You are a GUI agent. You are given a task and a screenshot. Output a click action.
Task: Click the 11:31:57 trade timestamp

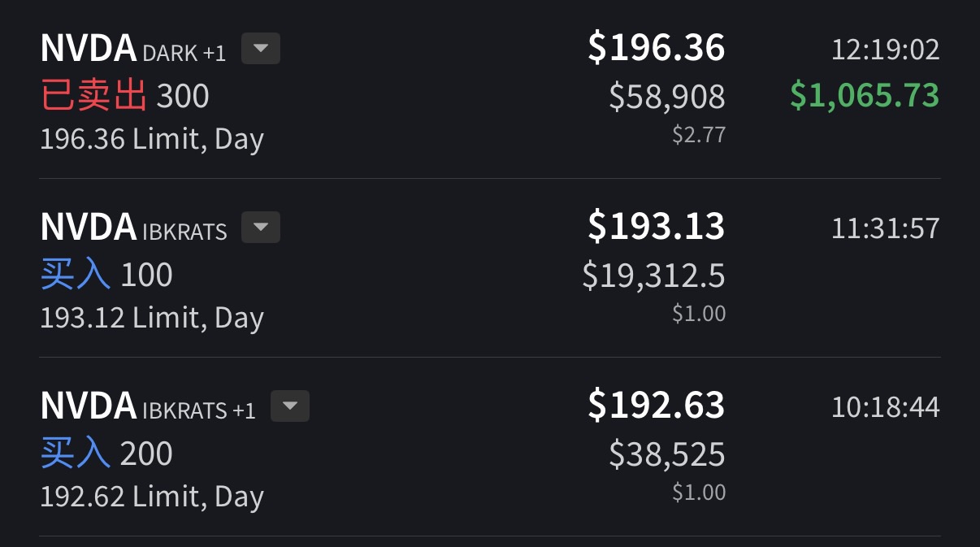[885, 228]
